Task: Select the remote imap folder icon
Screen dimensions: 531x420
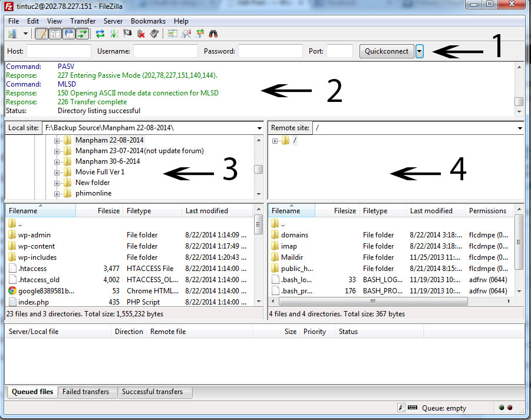Action: click(275, 246)
